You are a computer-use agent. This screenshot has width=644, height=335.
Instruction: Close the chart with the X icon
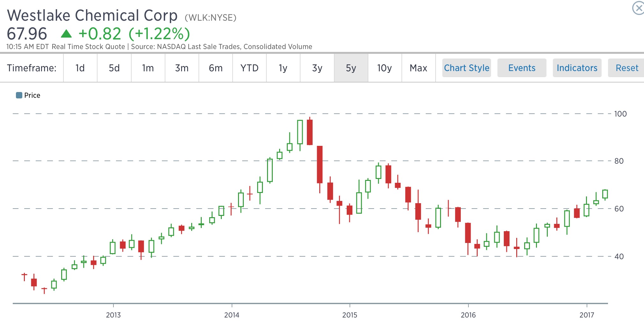click(638, 8)
